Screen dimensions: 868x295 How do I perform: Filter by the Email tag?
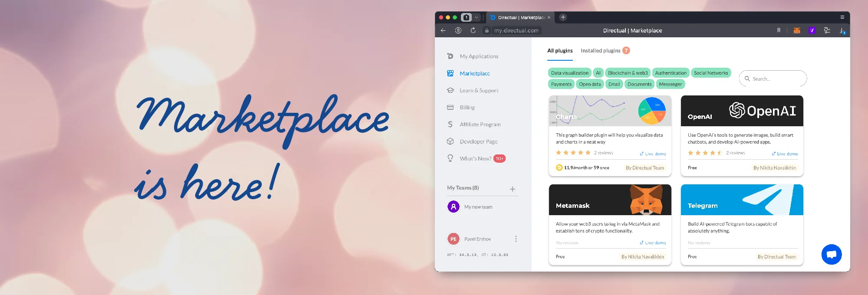[x=614, y=84]
